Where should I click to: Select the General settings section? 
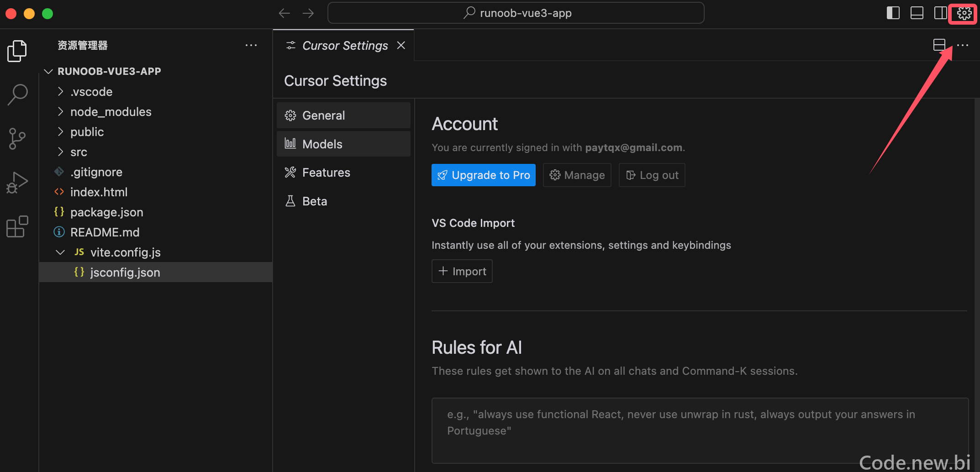click(343, 115)
